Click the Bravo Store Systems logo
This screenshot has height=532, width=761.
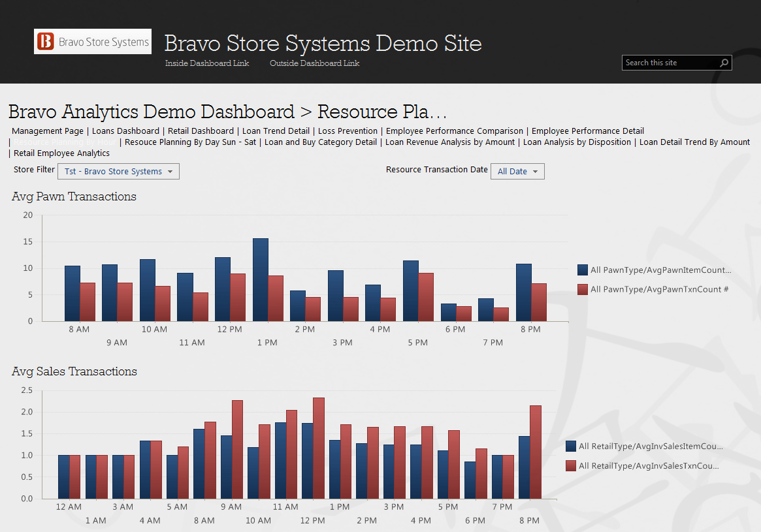pos(93,42)
